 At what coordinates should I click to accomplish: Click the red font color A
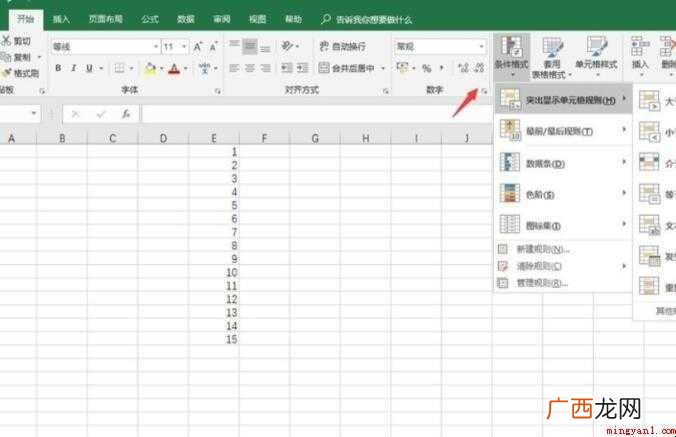tap(174, 69)
